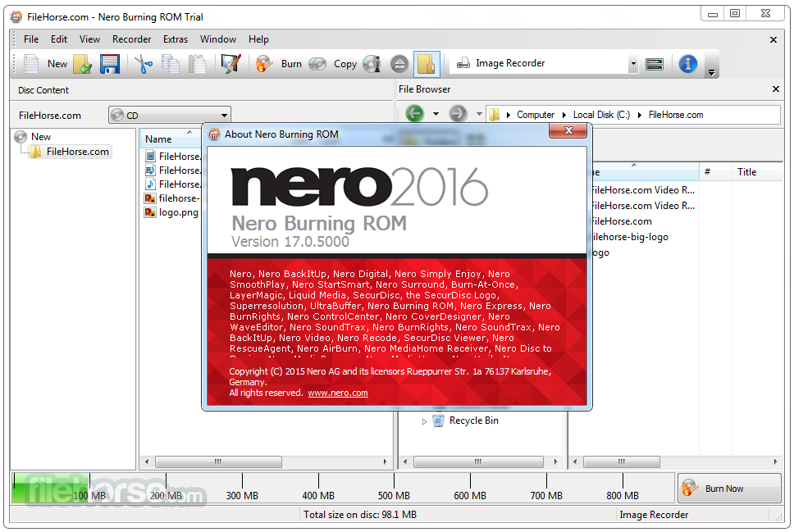The height and width of the screenshot is (532, 794).
Task: Close the File Browser panel
Action: (775, 89)
